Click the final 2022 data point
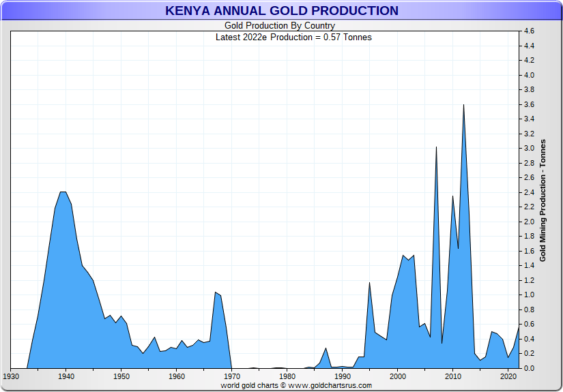 pos(519,327)
